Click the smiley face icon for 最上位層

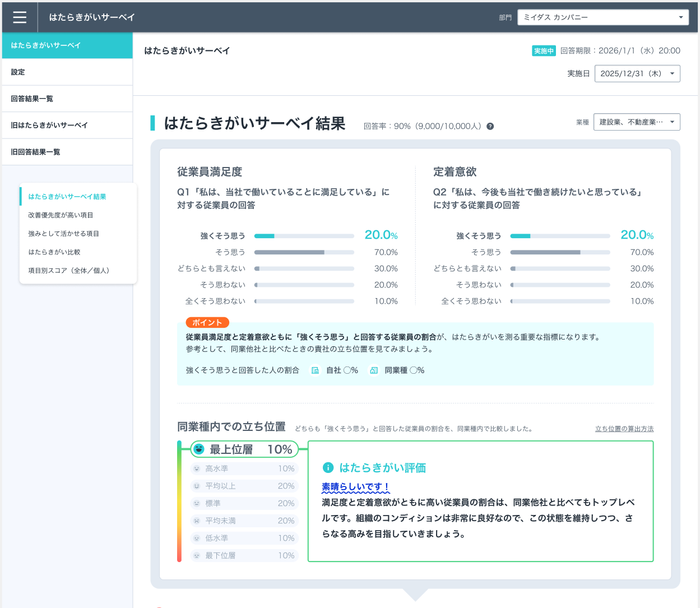coord(198,449)
